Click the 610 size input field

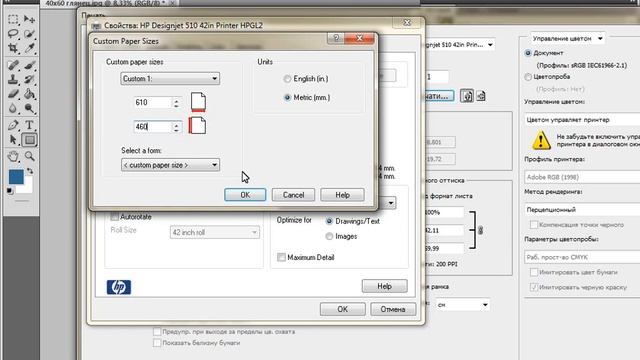pyautogui.click(x=153, y=102)
